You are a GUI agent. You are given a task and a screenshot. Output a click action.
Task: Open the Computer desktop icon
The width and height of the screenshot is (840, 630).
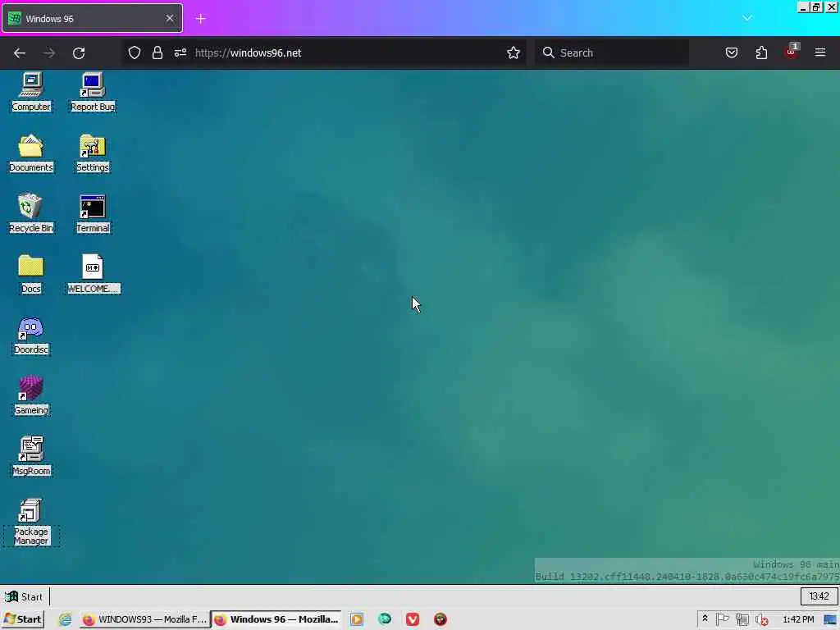31,92
